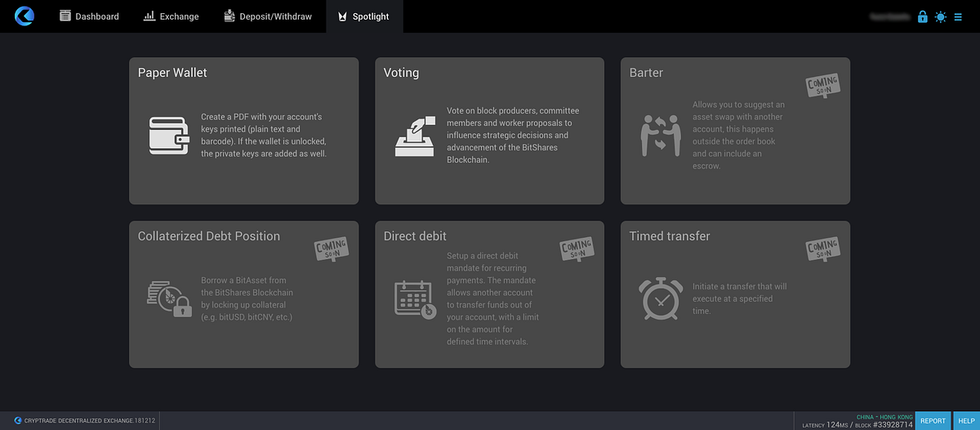Click Coming Soon badge on Timed transfer
Viewport: 980px width, 430px height.
click(x=822, y=250)
